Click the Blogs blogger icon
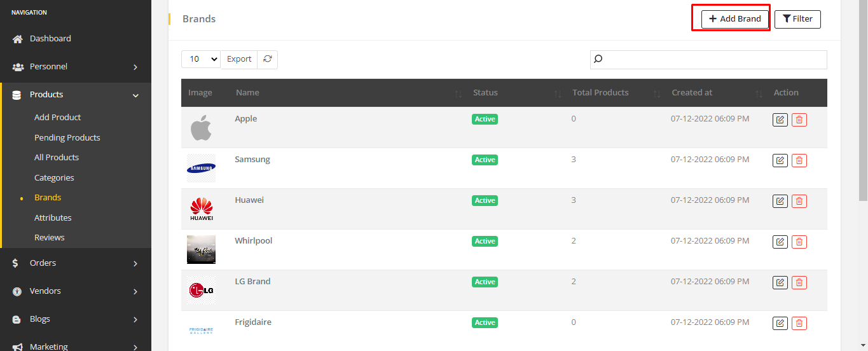868x351 pixels. click(17, 319)
